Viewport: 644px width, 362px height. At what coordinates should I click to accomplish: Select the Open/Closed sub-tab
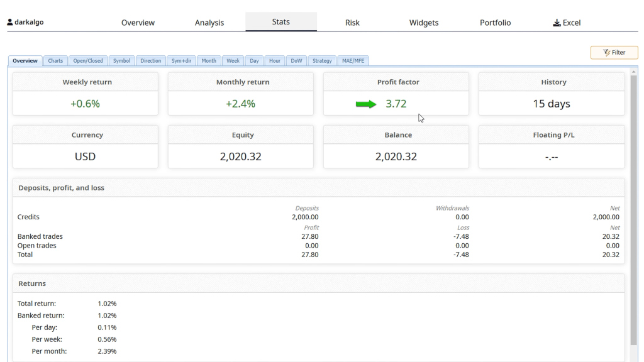click(88, 61)
